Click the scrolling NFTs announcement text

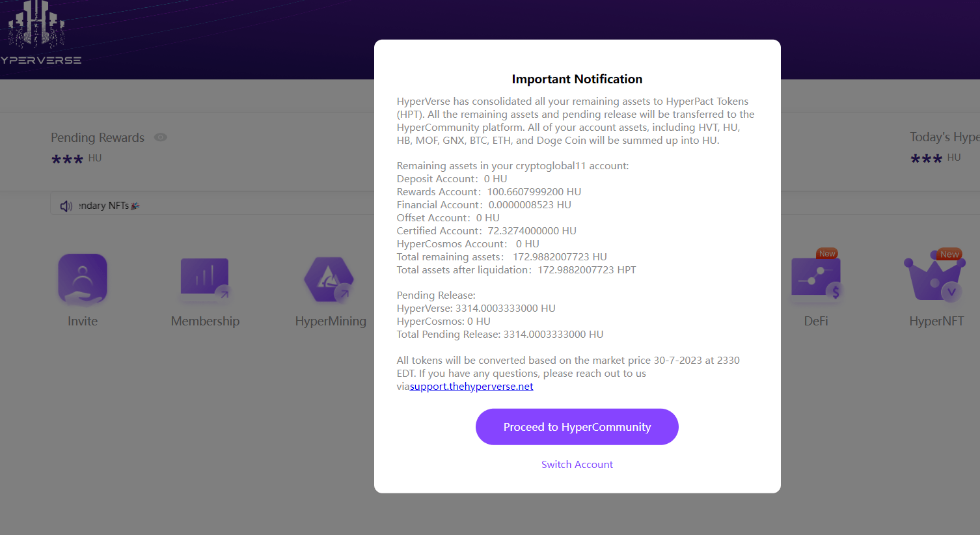coord(109,206)
